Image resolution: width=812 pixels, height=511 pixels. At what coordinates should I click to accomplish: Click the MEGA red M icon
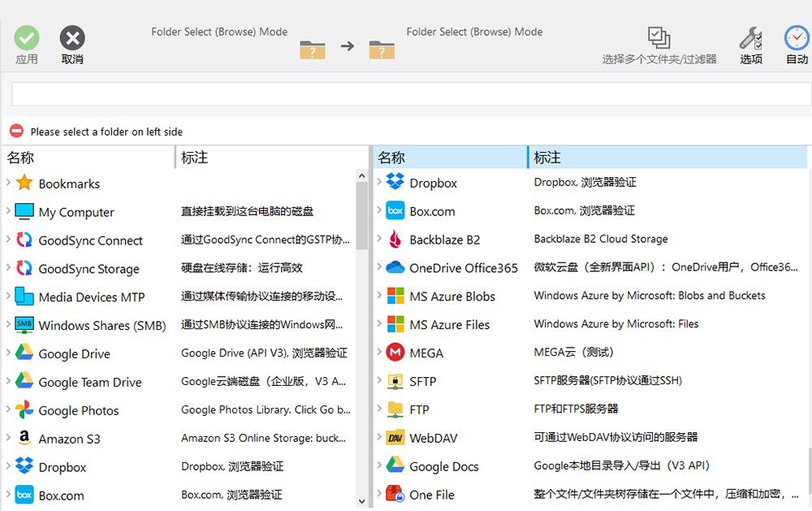tap(395, 353)
